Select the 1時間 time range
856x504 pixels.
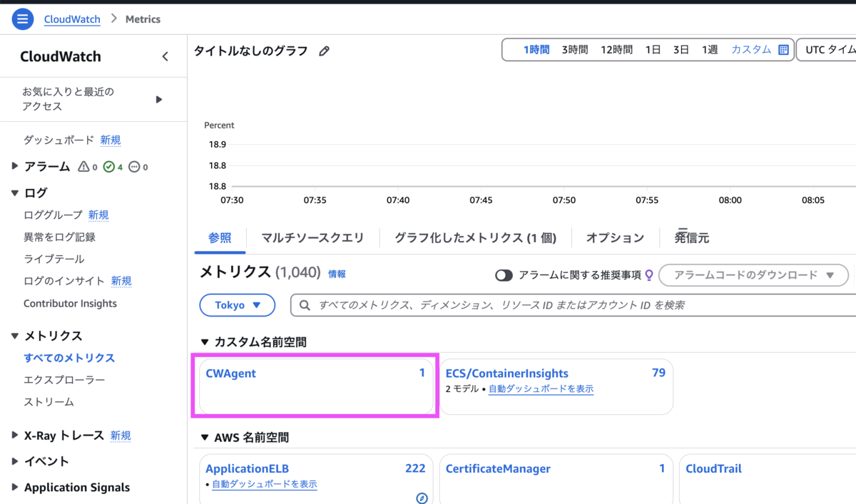tap(536, 50)
